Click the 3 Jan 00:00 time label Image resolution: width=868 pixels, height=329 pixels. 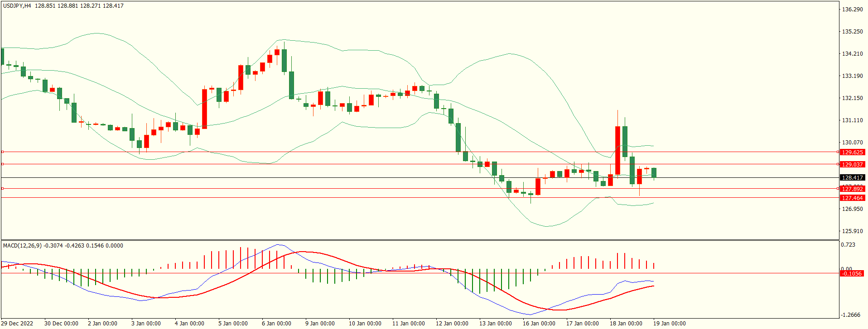(146, 324)
